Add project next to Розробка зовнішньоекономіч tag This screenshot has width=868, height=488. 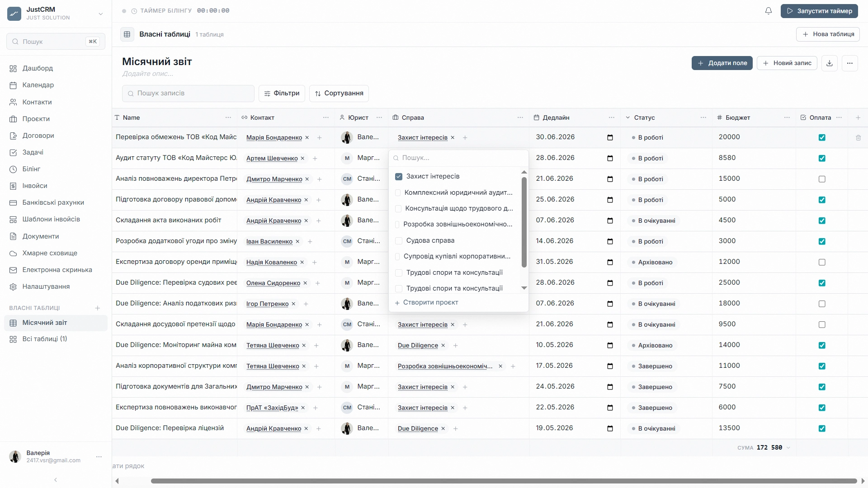[x=513, y=366]
